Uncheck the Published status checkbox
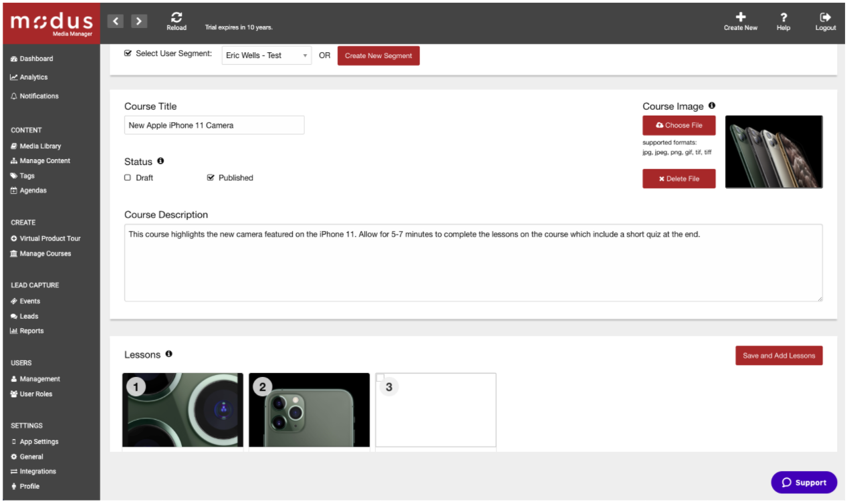This screenshot has width=849, height=504. pyautogui.click(x=210, y=177)
